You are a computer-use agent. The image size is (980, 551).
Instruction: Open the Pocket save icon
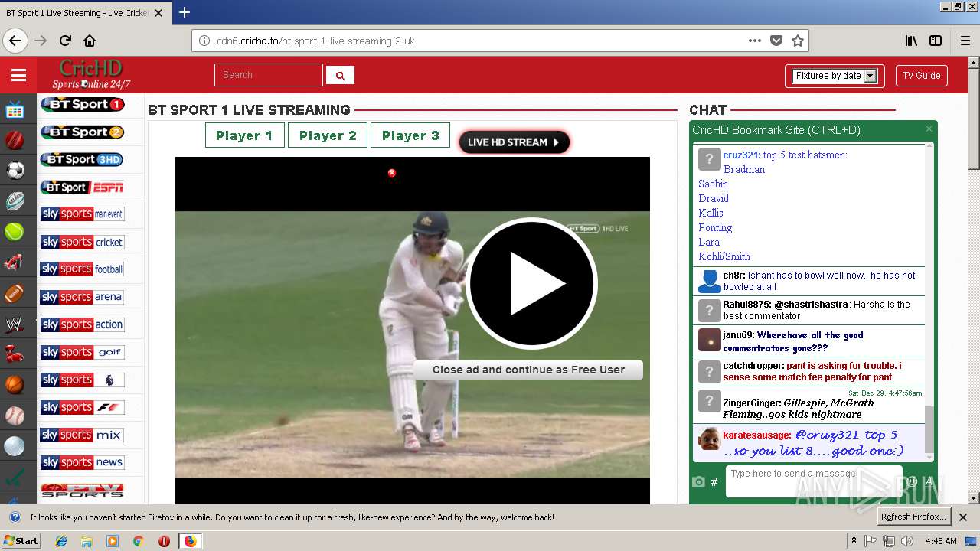[x=776, y=41]
